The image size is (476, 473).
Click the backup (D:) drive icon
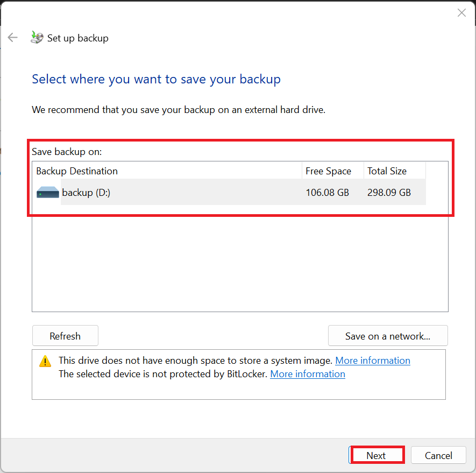pos(48,192)
